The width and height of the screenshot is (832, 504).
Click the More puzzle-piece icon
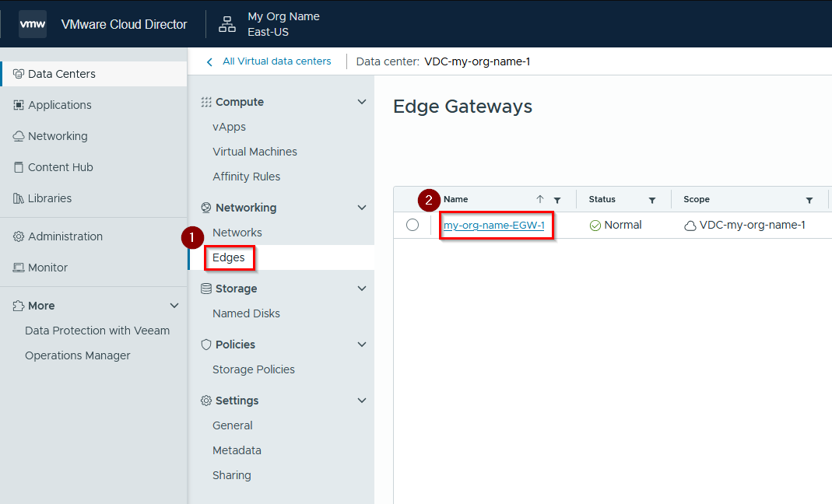(19, 306)
